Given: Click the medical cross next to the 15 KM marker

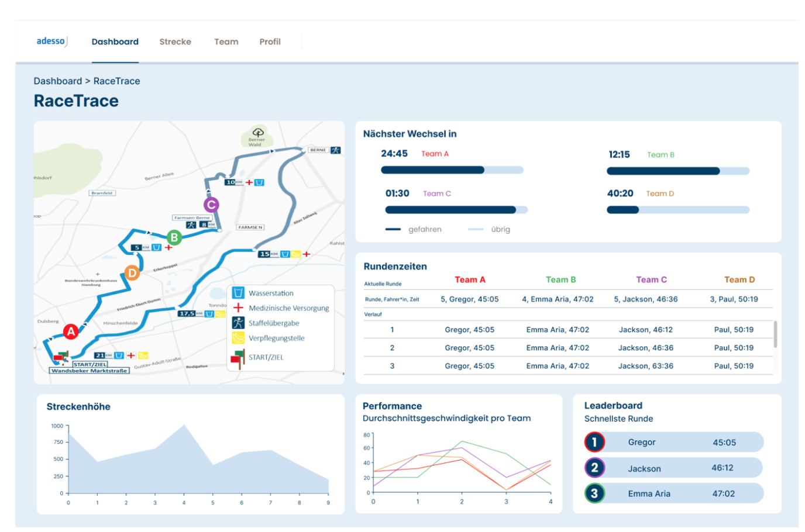Looking at the screenshot, I should pos(306,254).
